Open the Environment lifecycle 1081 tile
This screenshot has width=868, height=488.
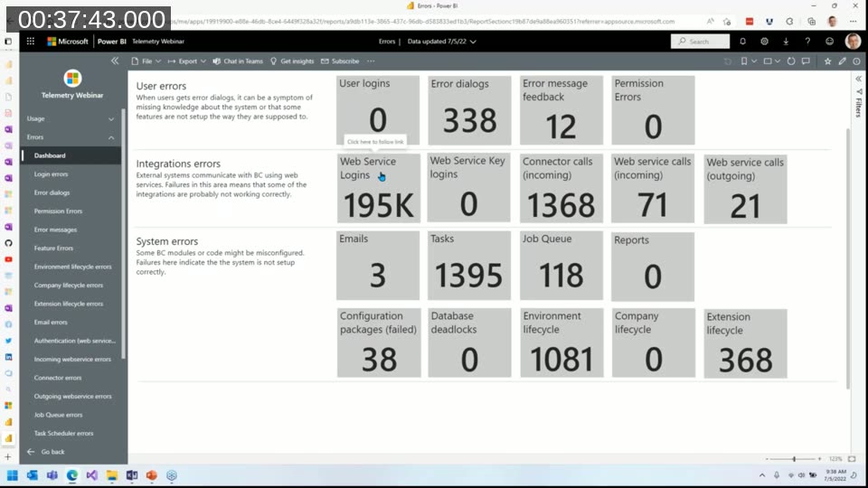coord(561,343)
